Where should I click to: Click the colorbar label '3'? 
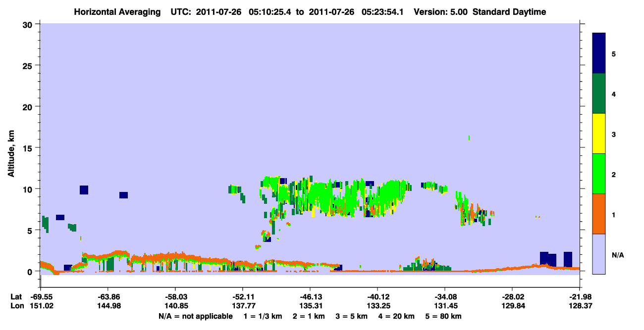tap(614, 134)
